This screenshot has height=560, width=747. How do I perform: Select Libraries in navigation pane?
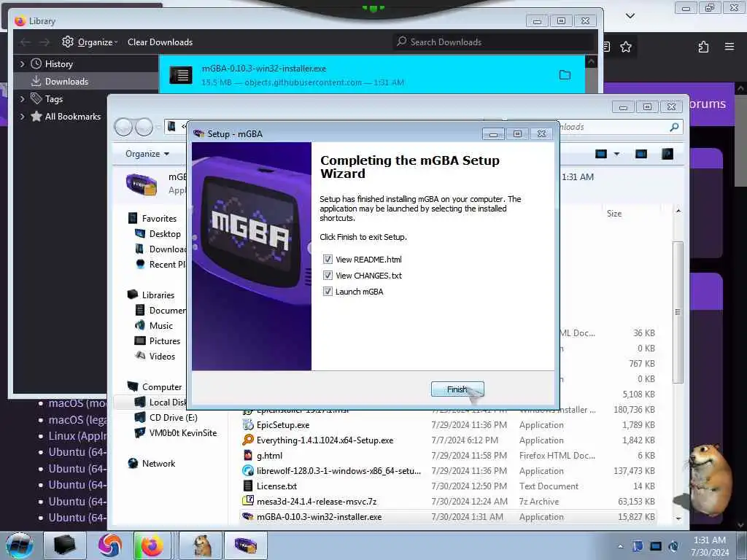[158, 295]
